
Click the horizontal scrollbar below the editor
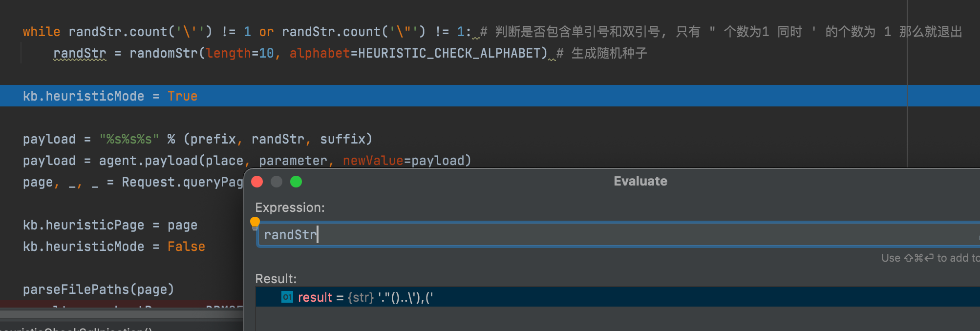click(122, 314)
